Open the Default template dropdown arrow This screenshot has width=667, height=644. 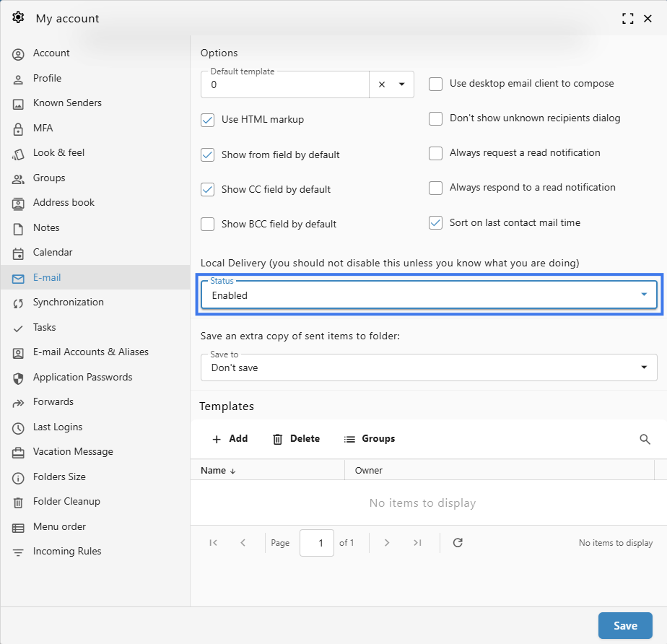coord(401,84)
